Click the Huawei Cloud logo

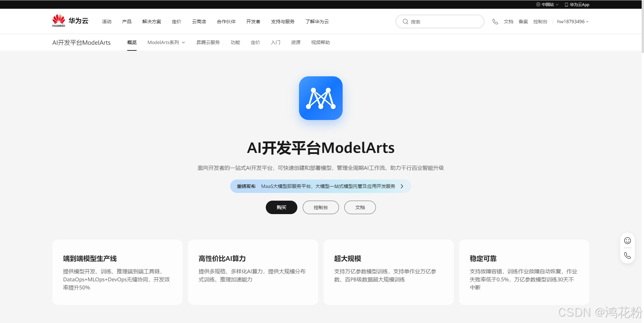(70, 21)
